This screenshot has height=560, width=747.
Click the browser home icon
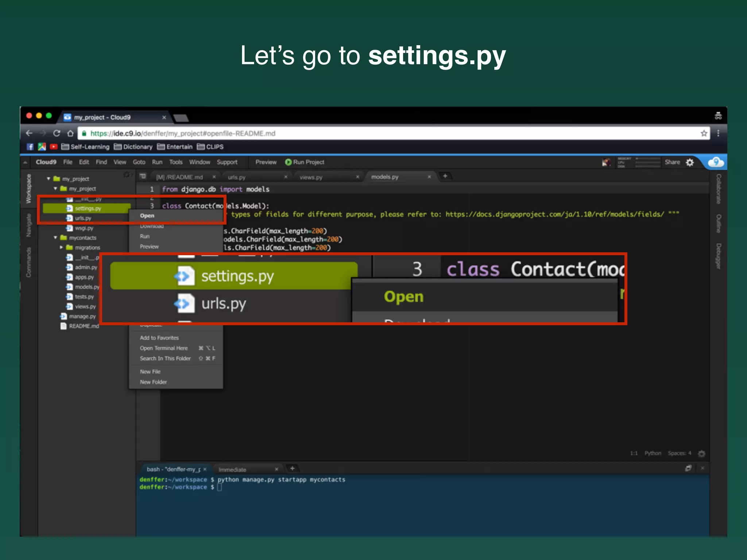coord(70,133)
